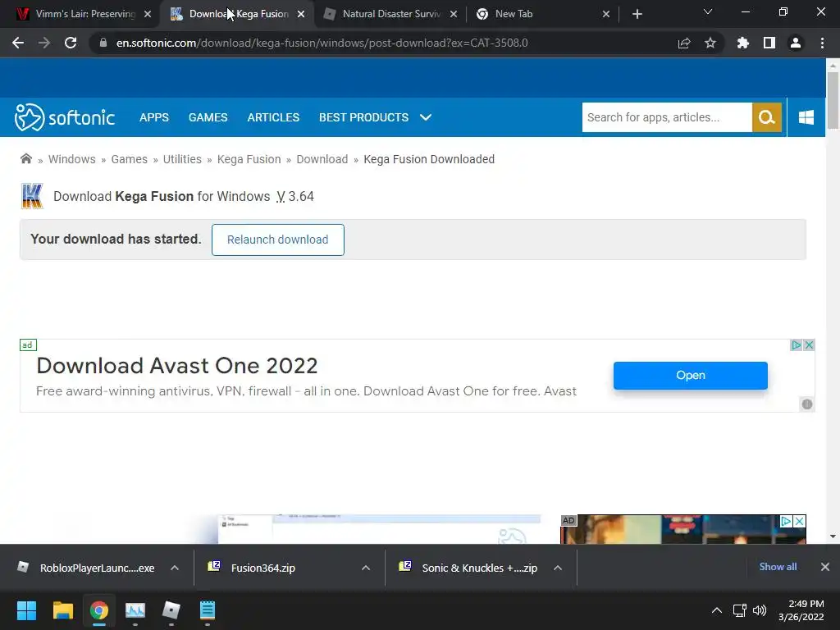Open the Download breadcrumb link
Viewport: 840px width, 630px height.
point(322,159)
